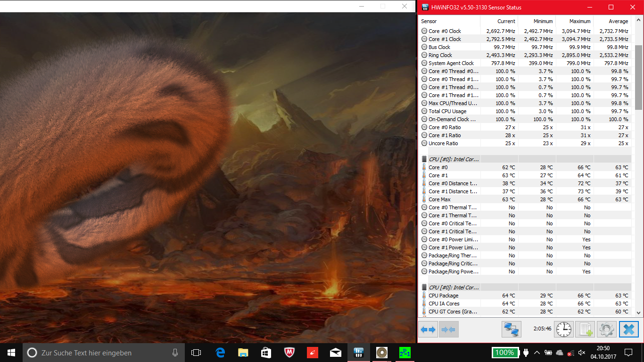Viewport: 644px width, 362px height.
Task: Show hidden tray icons chevron
Action: click(x=537, y=353)
